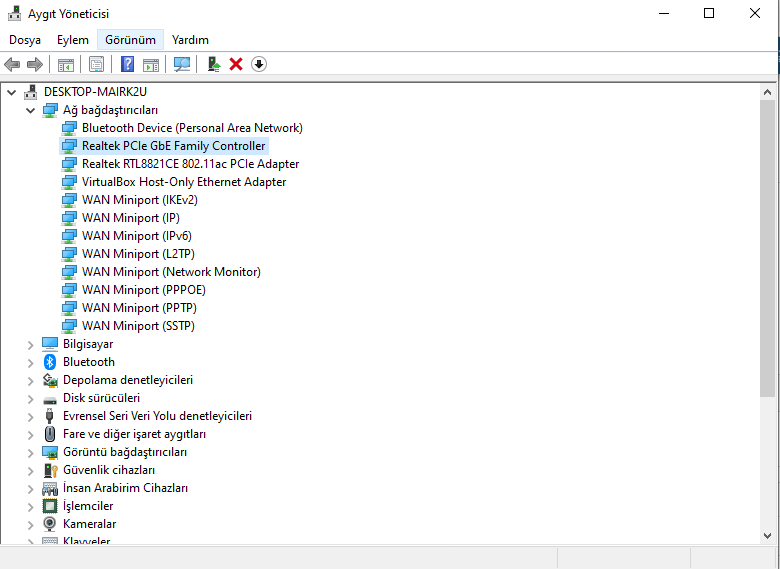Expand the Görüntü bağdaştırıcıları category
The image size is (780, 569).
30,453
